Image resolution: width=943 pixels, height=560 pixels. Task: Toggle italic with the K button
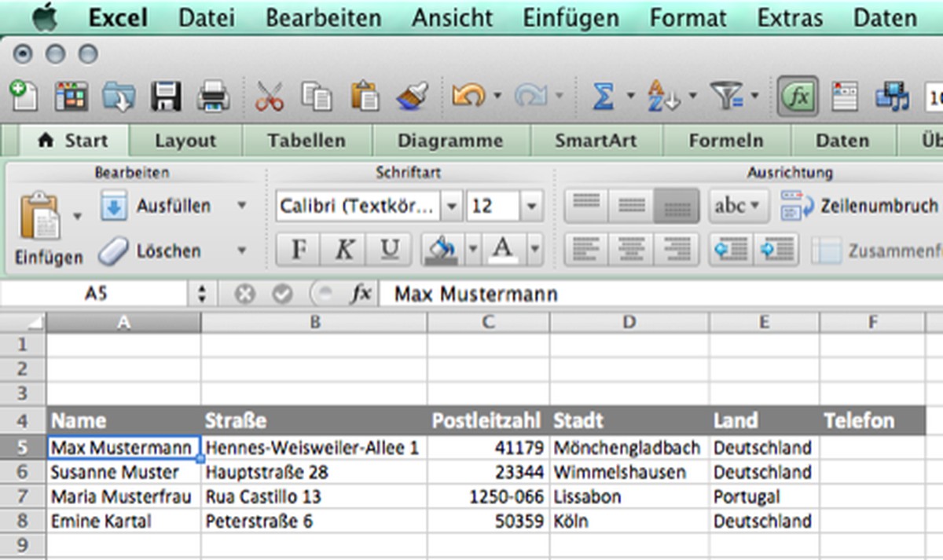(x=343, y=251)
